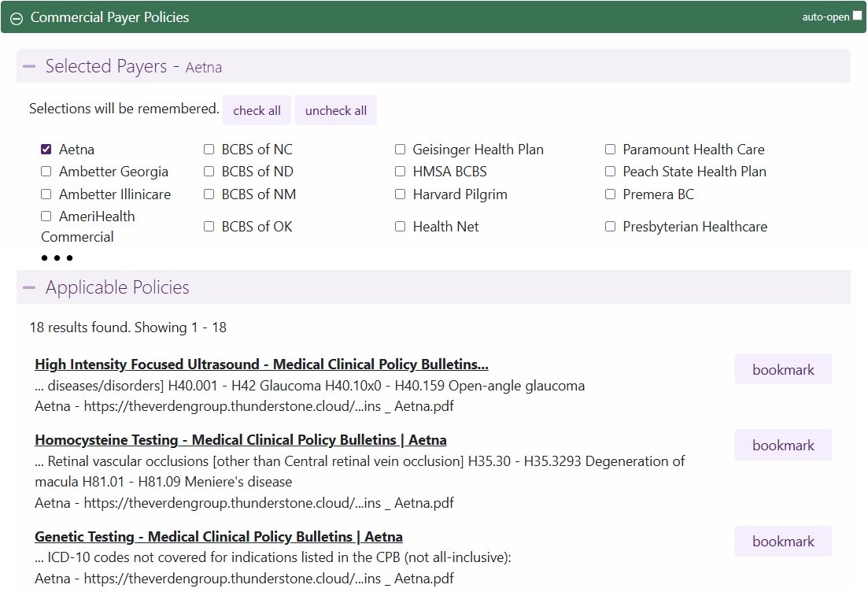Select the Peach State Health Plan checkbox
The width and height of the screenshot is (868, 592).
pyautogui.click(x=610, y=171)
